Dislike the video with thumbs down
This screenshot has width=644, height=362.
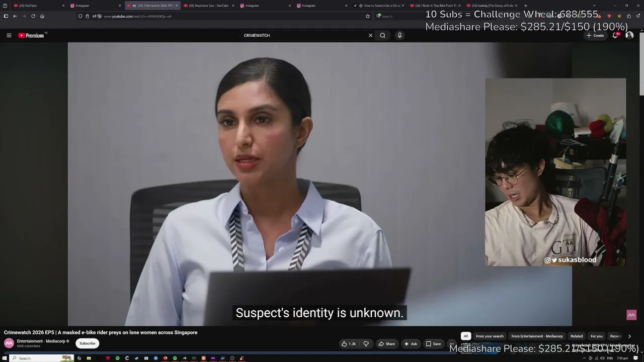click(366, 344)
